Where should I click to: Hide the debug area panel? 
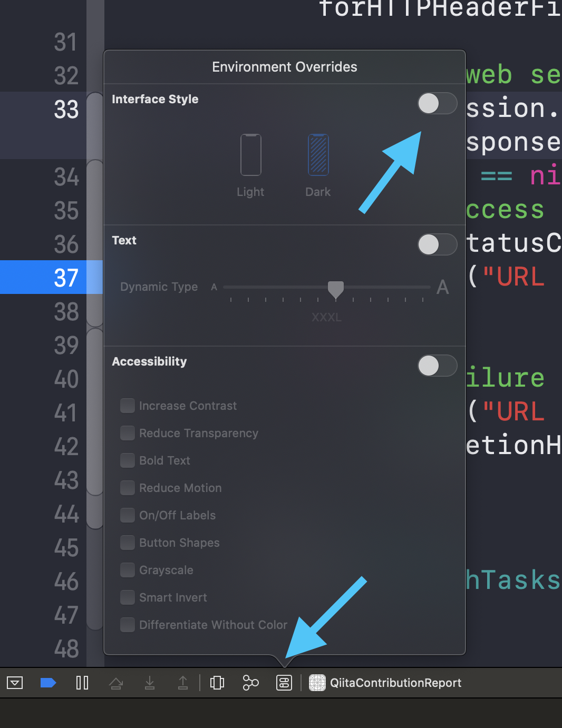point(16,683)
